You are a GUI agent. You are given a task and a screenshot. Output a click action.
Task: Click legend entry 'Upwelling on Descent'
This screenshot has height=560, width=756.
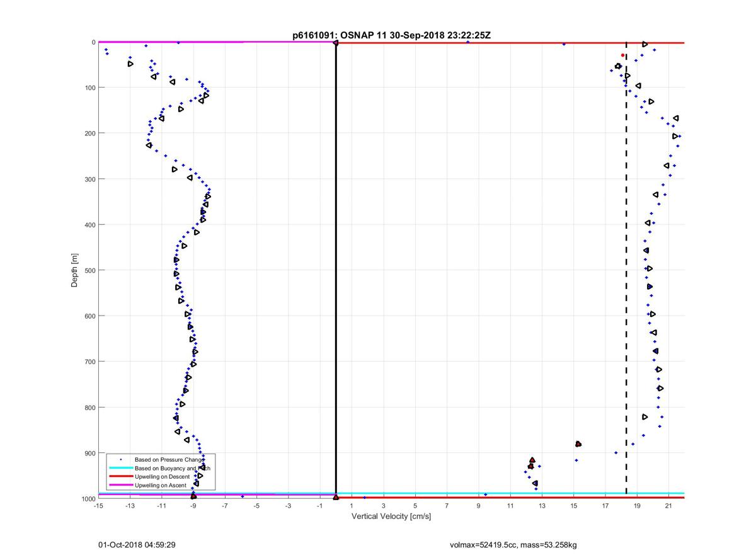(163, 477)
